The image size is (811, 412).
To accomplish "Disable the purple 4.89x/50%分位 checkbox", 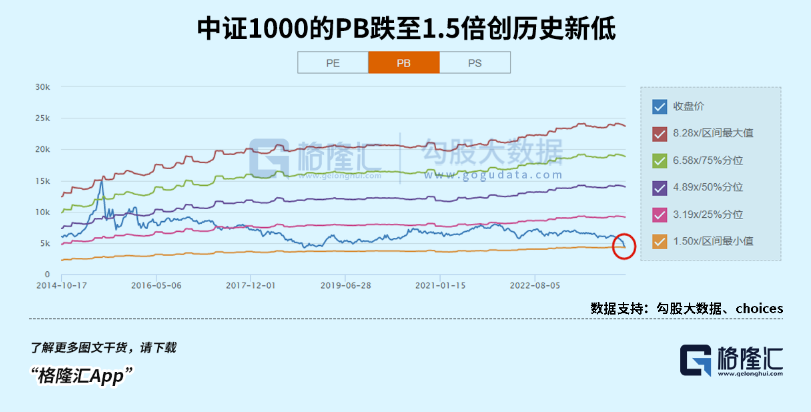I will [x=659, y=187].
